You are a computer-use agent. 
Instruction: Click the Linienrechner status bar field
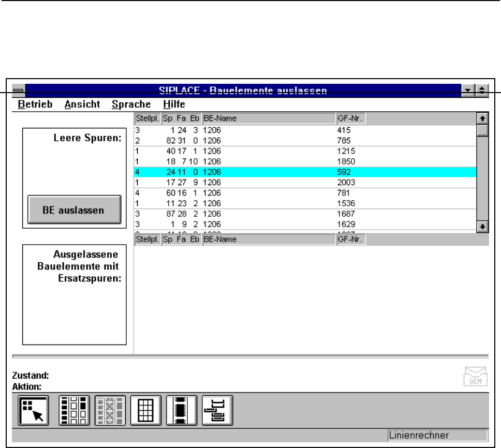(438, 435)
